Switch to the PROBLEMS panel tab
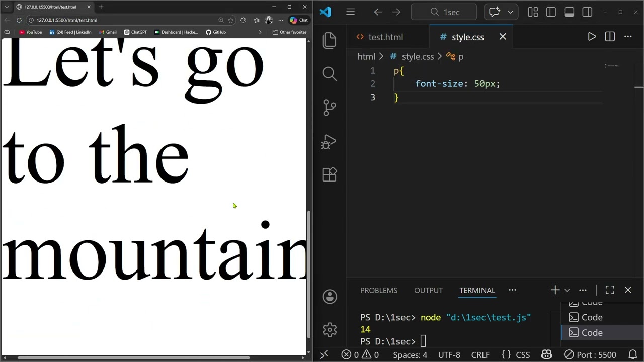 [x=379, y=290]
